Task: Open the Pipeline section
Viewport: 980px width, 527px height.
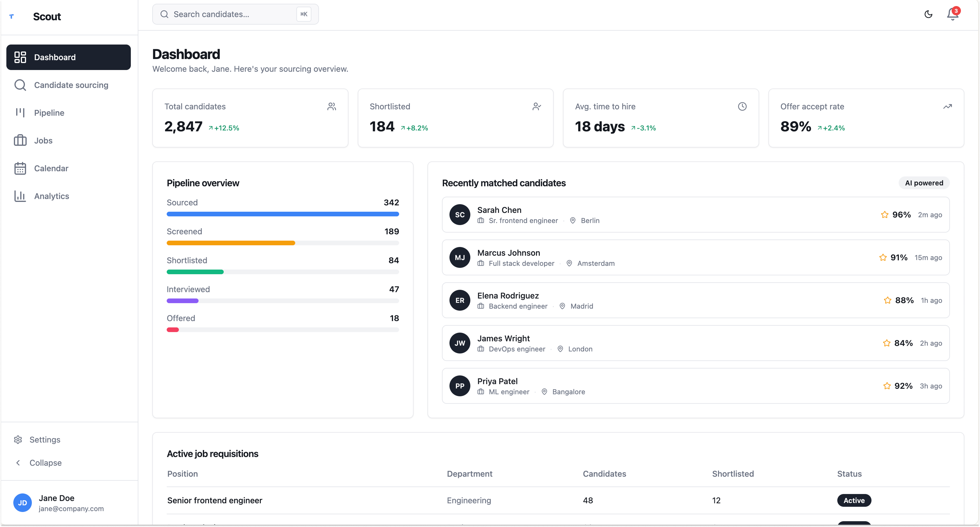Action: click(x=49, y=113)
